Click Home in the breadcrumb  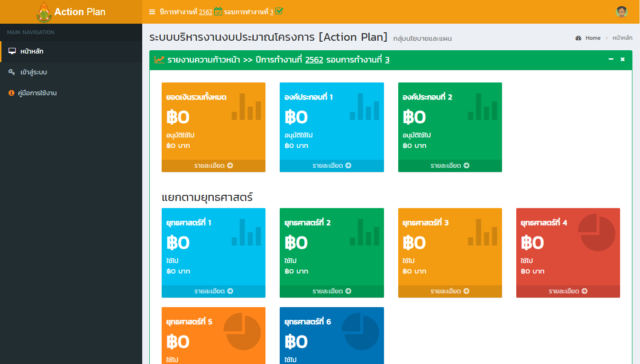coord(593,38)
